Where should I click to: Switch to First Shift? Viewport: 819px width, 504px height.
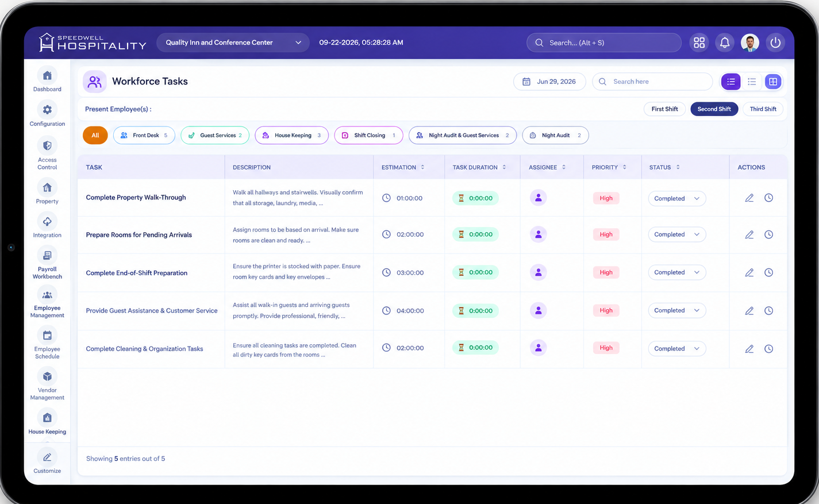point(664,109)
